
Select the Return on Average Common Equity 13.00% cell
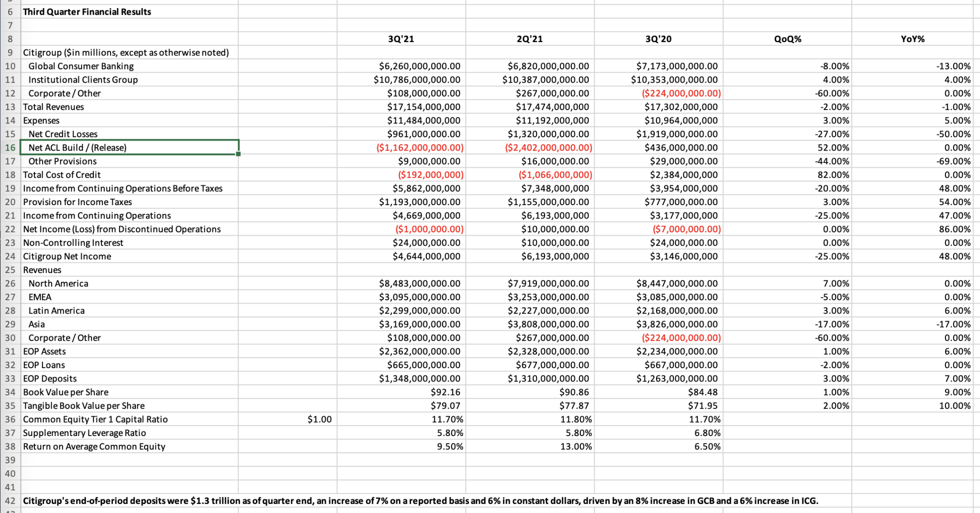pos(576,447)
